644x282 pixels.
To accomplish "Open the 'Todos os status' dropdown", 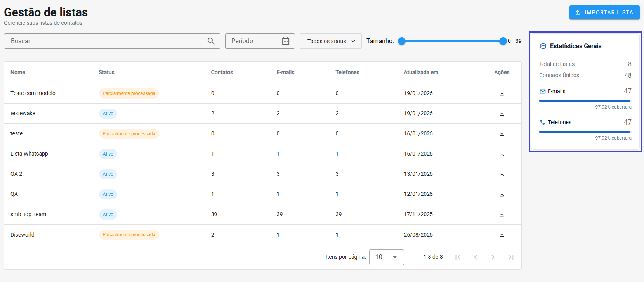I will (x=330, y=41).
